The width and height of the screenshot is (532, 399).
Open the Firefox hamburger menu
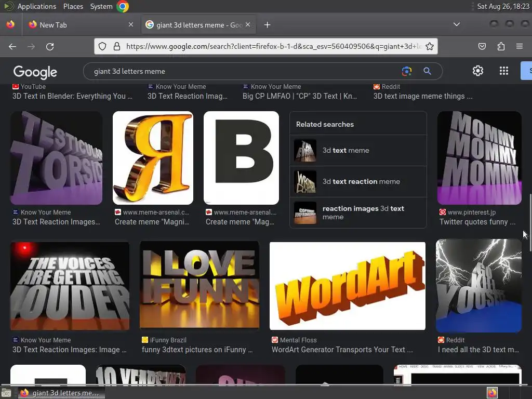[520, 46]
